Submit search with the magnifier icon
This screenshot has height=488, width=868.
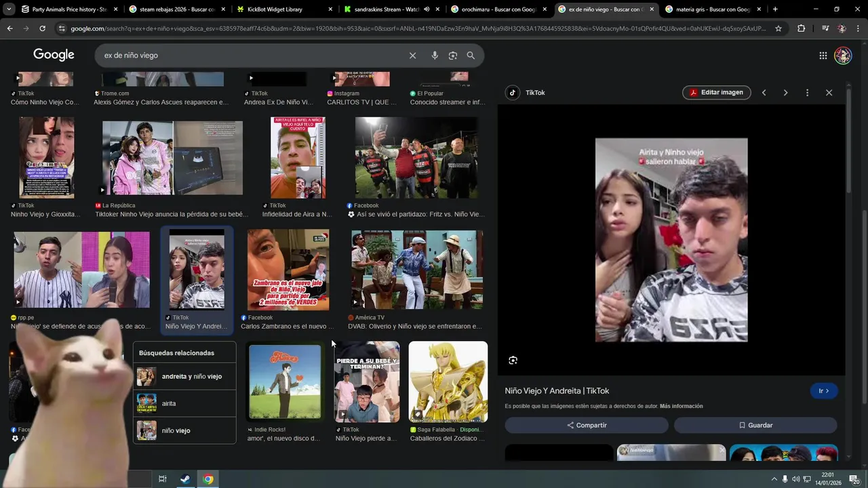(471, 56)
